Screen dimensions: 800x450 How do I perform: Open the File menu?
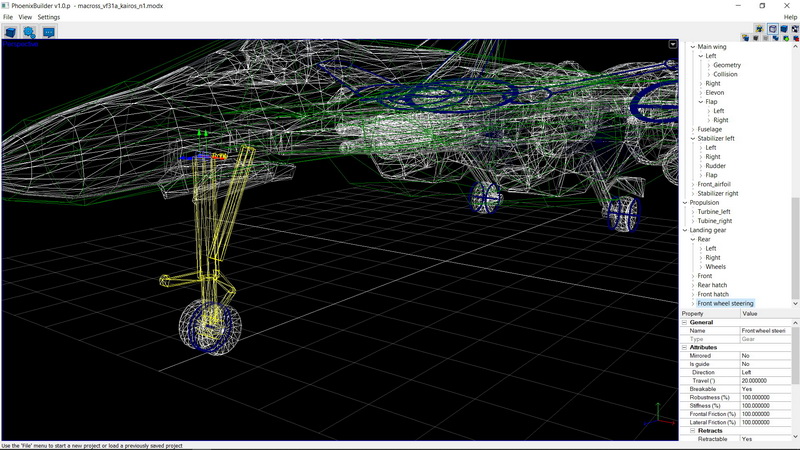click(x=8, y=17)
